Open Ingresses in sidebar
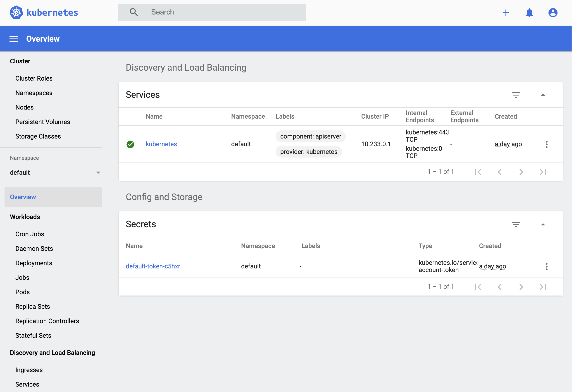This screenshot has height=392, width=572. point(29,370)
